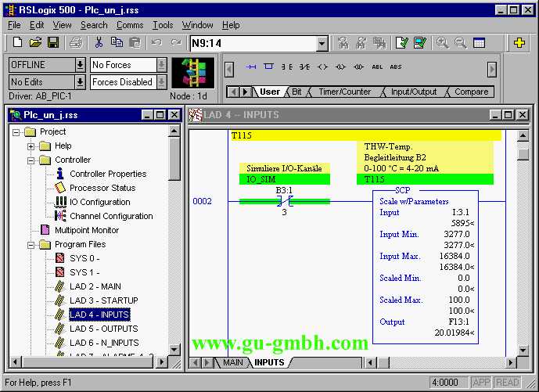Switch to the MAIN ladder tab
The height and width of the screenshot is (392, 539).
[x=232, y=363]
